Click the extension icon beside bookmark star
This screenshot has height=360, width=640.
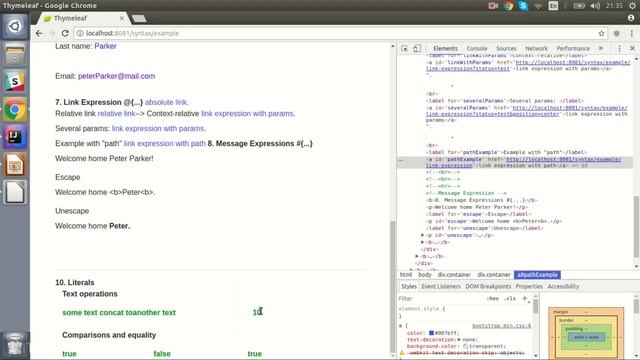[x=617, y=33]
